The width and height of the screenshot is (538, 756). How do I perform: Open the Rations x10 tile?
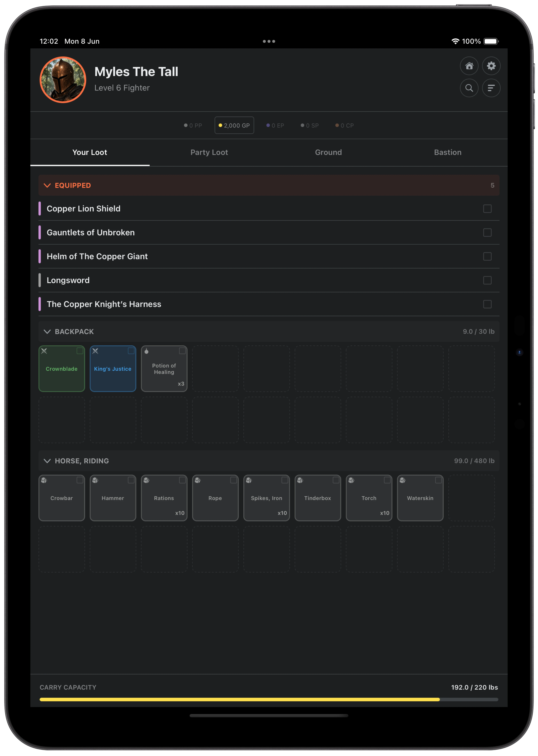pyautogui.click(x=164, y=498)
